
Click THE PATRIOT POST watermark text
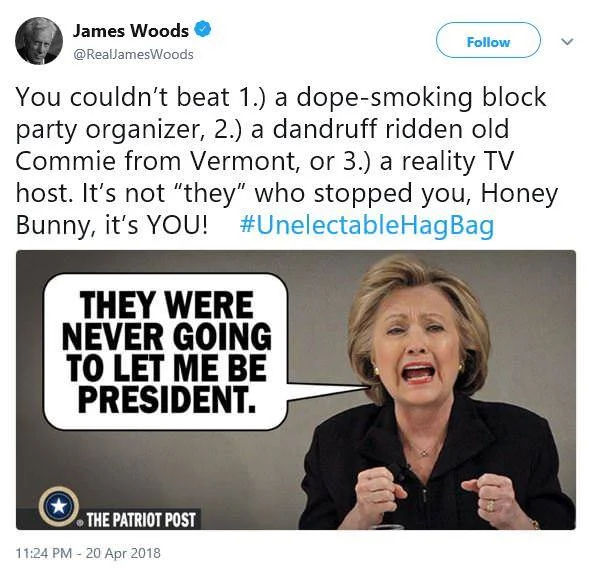[x=141, y=520]
